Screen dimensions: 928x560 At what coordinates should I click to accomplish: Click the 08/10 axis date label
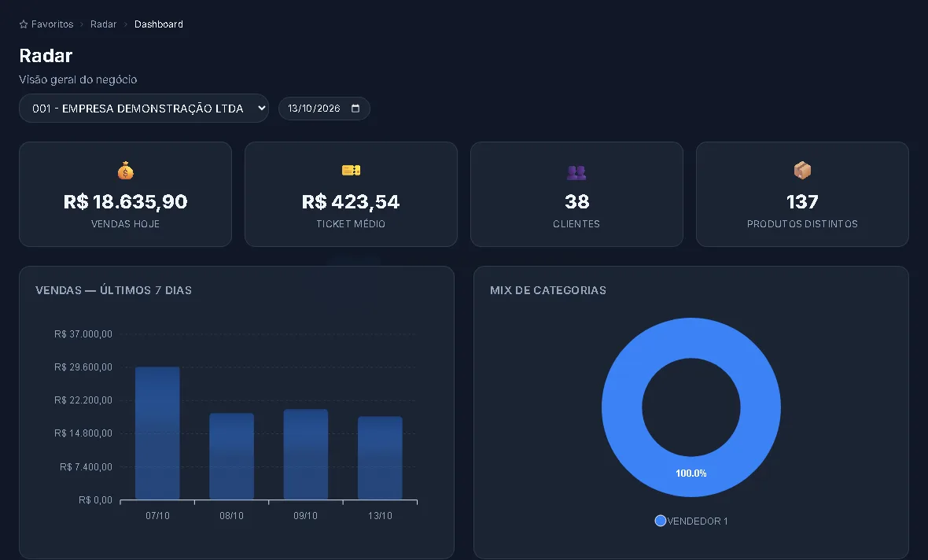pyautogui.click(x=231, y=516)
